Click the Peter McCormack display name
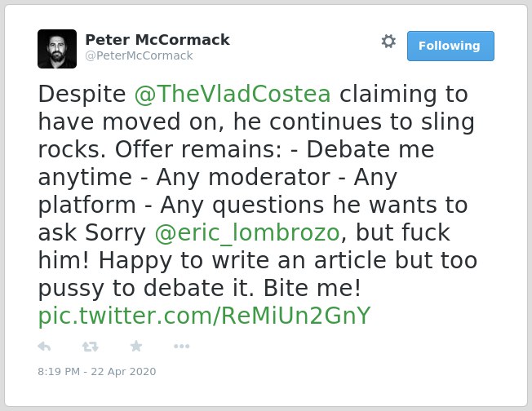 click(x=157, y=40)
